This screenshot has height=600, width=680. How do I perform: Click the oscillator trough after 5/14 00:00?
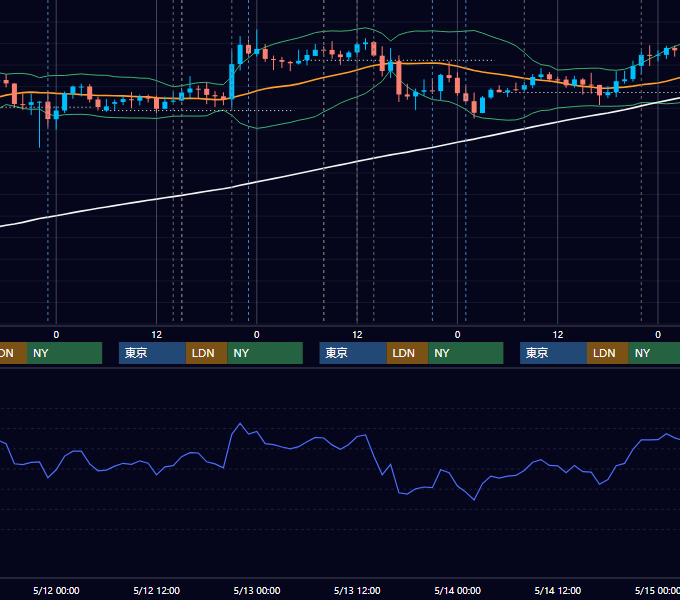(474, 500)
